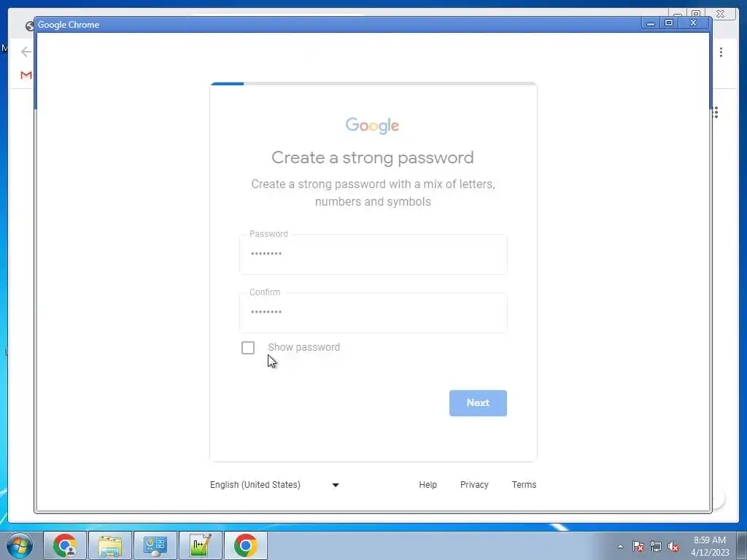747x560 pixels.
Task: Open the green notepad editor taskbar icon
Action: pos(201,545)
